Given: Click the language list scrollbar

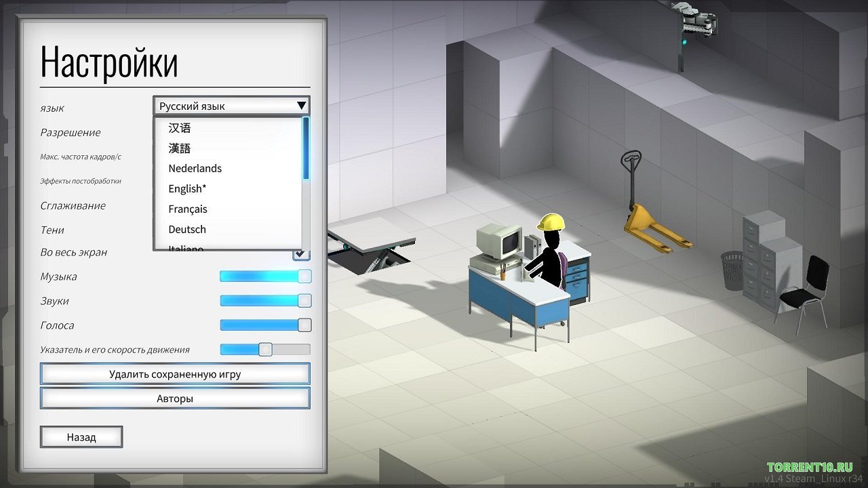Looking at the screenshot, I should click(x=306, y=149).
